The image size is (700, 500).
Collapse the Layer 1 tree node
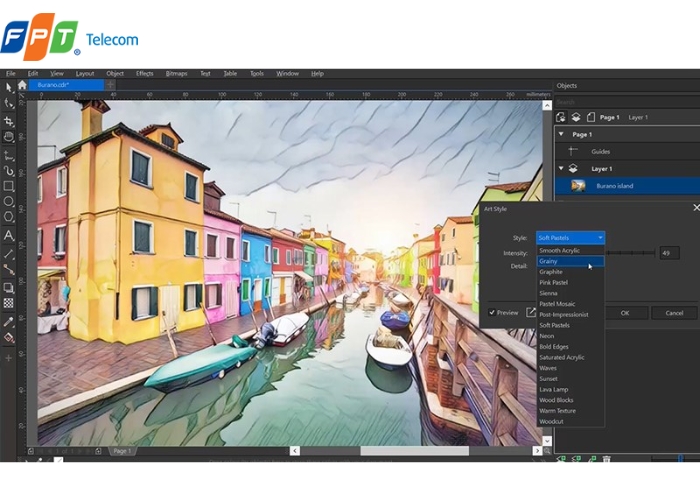[561, 168]
